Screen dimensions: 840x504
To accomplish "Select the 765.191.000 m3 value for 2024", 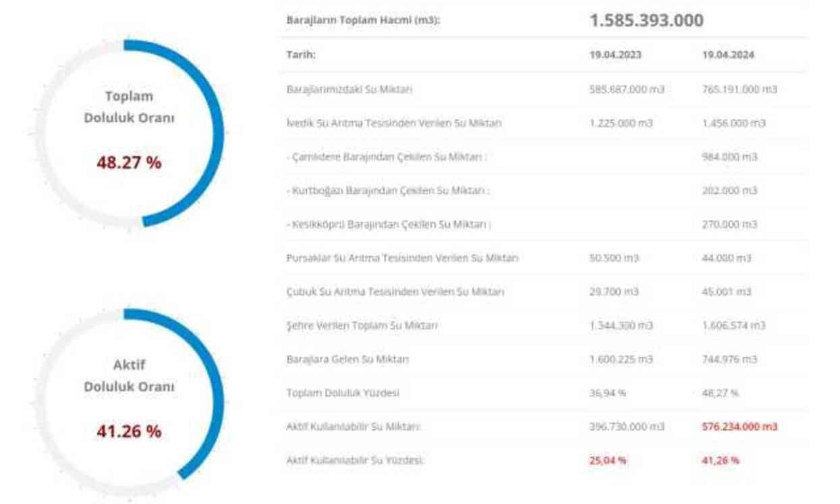I will point(739,89).
